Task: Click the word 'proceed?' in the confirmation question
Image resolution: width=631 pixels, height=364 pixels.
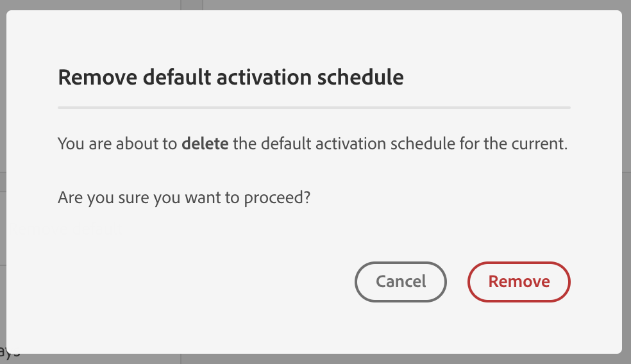Action: (x=277, y=198)
